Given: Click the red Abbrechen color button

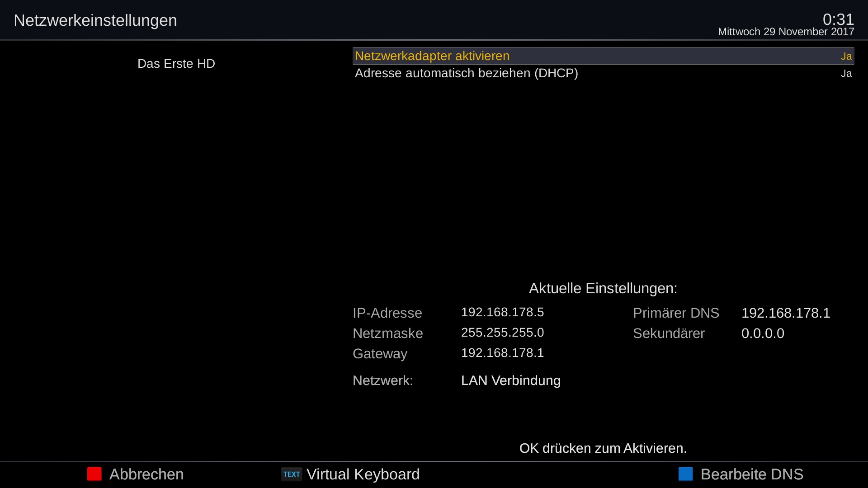Looking at the screenshot, I should (x=94, y=474).
